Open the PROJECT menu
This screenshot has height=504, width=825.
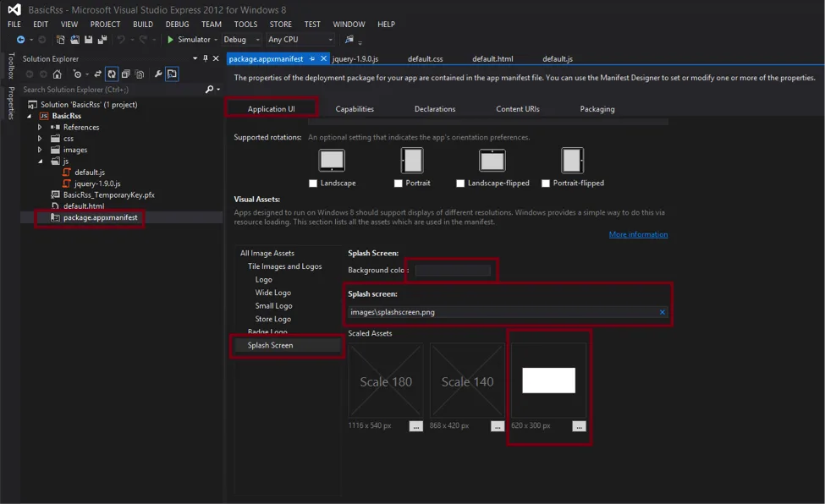coord(105,25)
